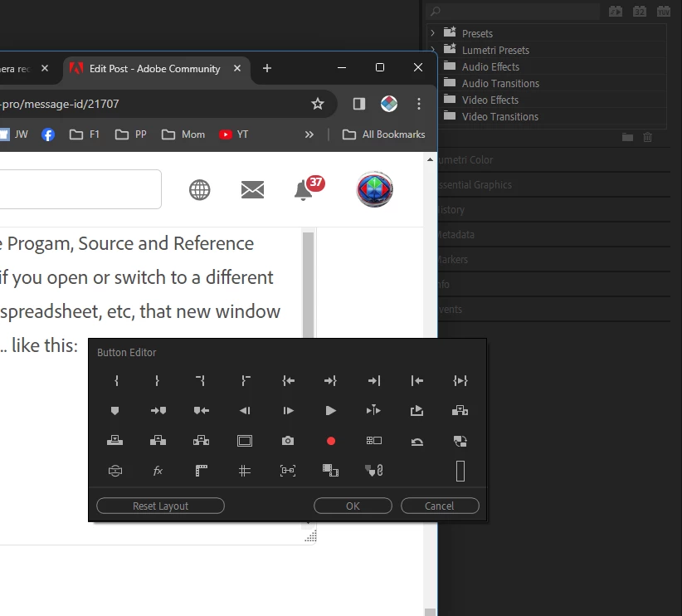
Task: Choose the Overwrite icon in Button Editor
Action: coord(114,441)
